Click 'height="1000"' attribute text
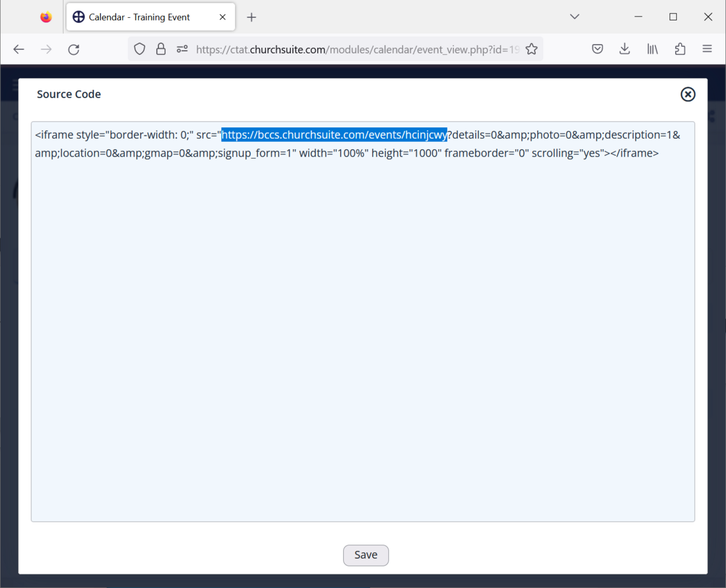The image size is (726, 588). [405, 153]
